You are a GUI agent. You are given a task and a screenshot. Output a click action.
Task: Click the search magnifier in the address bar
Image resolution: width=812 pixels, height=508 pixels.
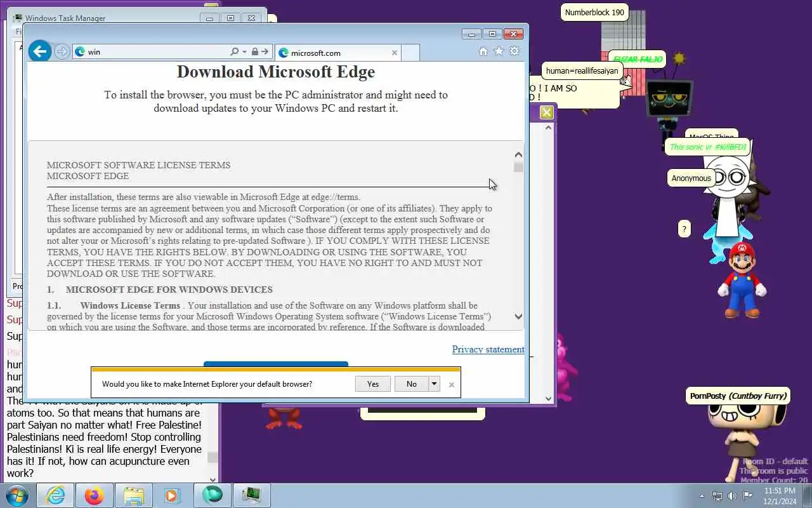coord(234,52)
